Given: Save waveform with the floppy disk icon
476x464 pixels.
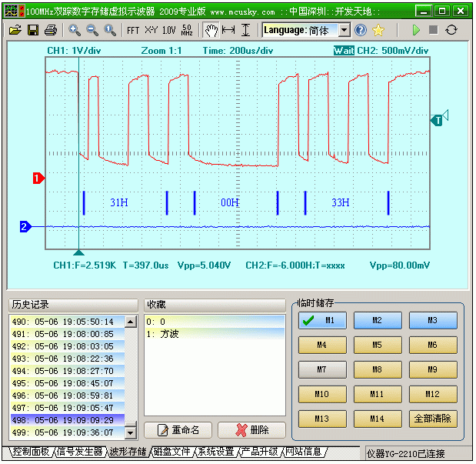Looking at the screenshot, I should coord(33,30).
